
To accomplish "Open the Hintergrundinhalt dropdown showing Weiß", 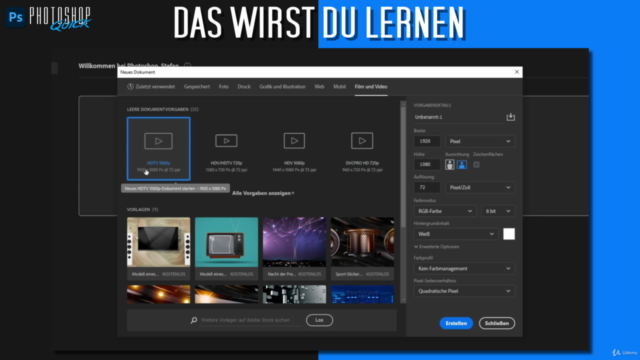I will 456,234.
